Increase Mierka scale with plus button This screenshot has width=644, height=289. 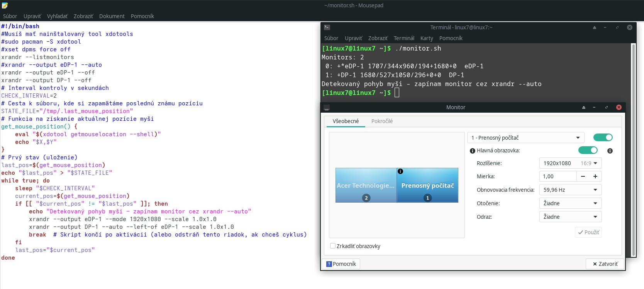[595, 176]
